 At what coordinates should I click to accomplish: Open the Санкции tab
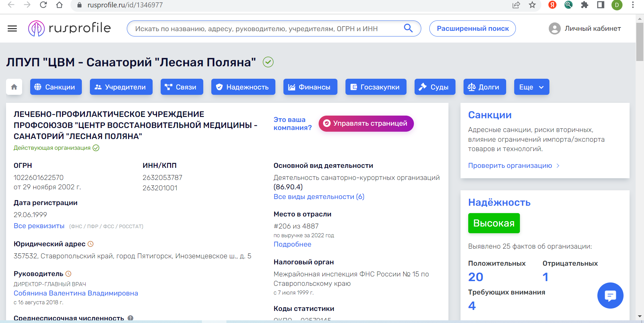(x=56, y=87)
